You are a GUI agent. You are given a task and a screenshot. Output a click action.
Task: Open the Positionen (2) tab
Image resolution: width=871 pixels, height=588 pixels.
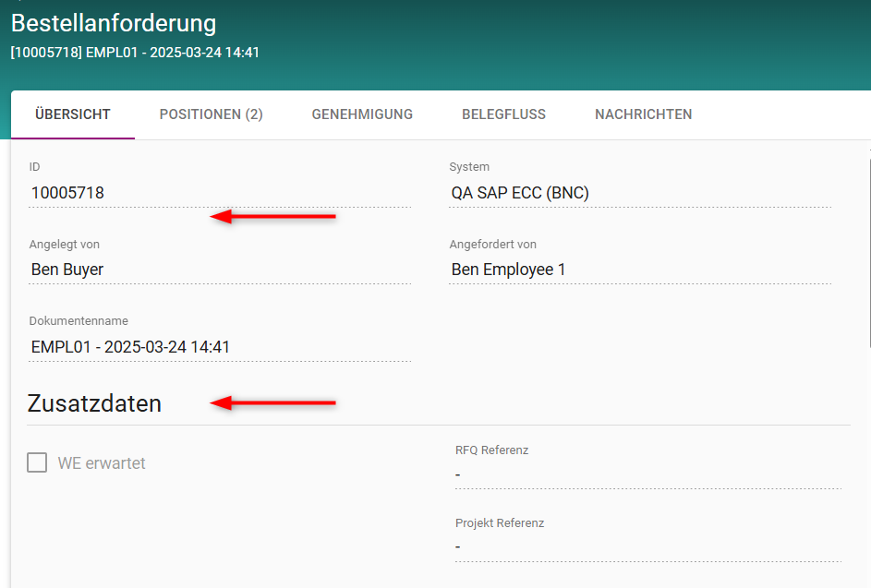pos(211,114)
